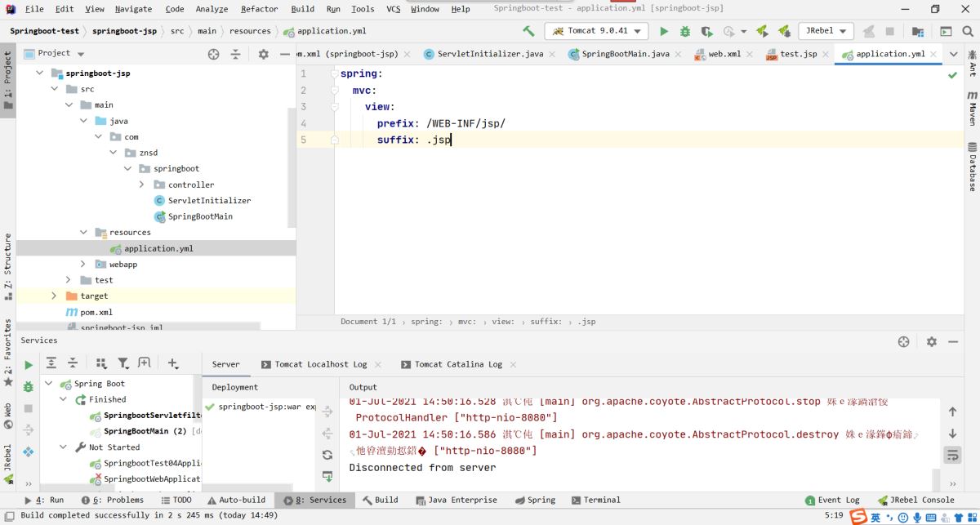Run Tomcat with the green play button
Screen dimensions: 980x525
(x=664, y=31)
